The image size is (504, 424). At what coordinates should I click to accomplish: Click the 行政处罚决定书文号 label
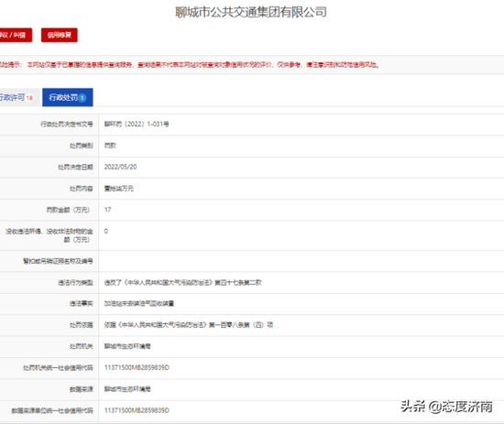point(67,125)
